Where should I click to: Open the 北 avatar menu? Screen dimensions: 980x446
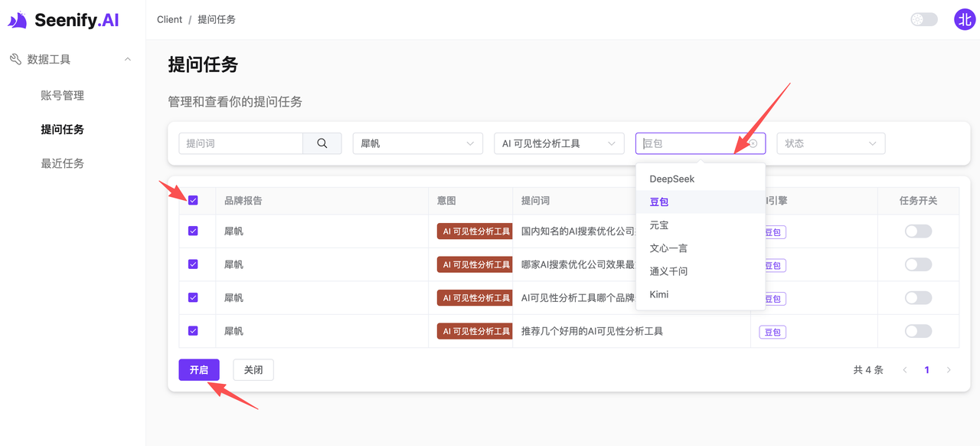(x=964, y=19)
